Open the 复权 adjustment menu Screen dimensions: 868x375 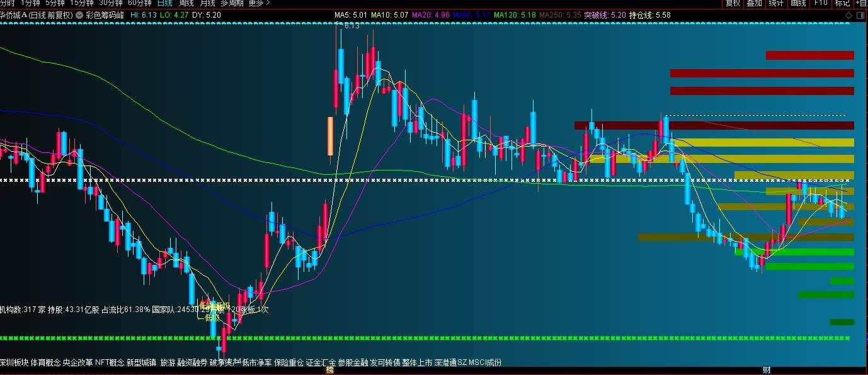733,3
